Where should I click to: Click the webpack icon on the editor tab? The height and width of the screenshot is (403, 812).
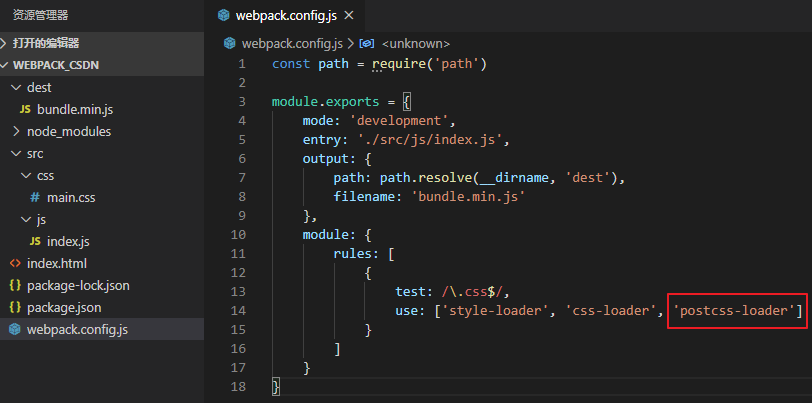(223, 16)
